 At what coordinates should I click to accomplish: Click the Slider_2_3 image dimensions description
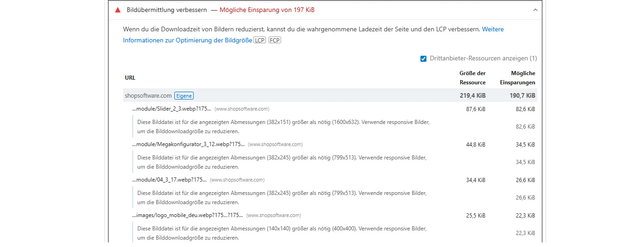click(283, 127)
